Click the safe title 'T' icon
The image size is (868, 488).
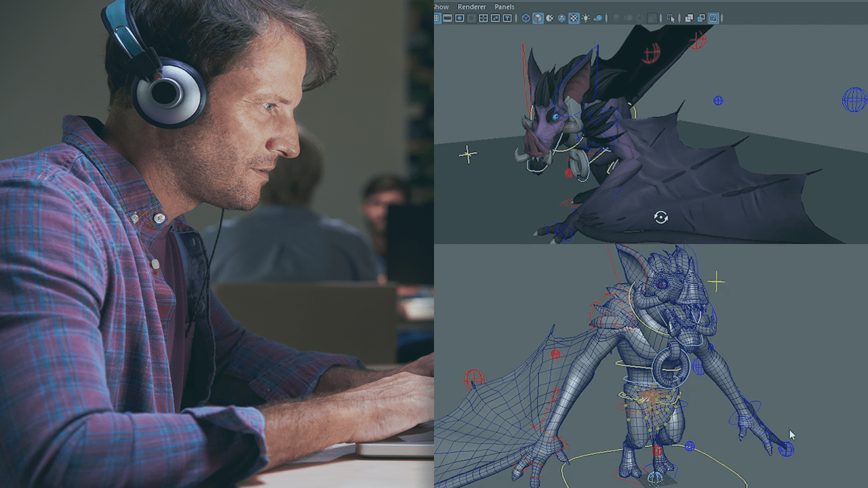508,18
